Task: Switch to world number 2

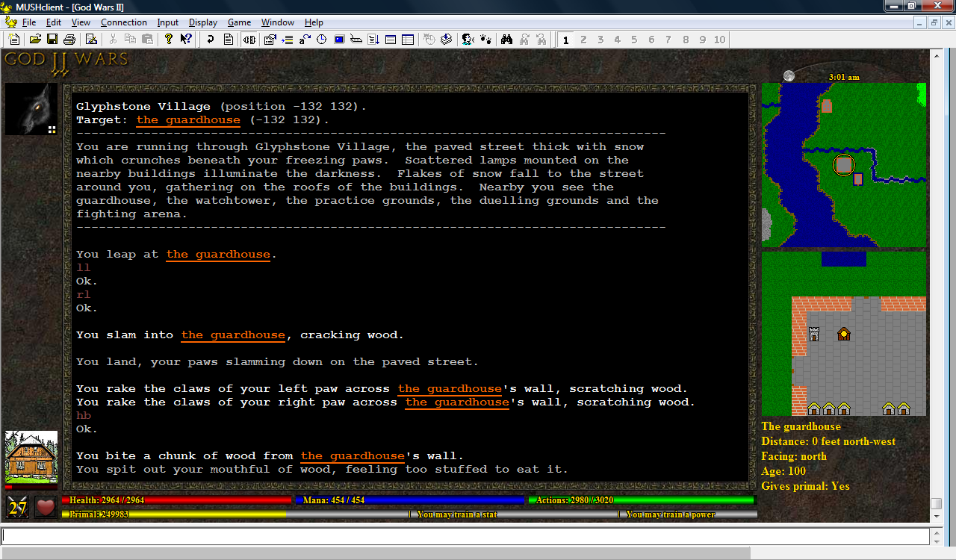Action: pyautogui.click(x=583, y=40)
